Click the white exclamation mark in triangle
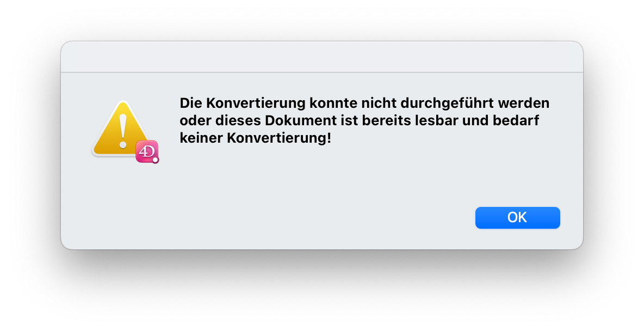The width and height of the screenshot is (644, 330). [x=122, y=131]
